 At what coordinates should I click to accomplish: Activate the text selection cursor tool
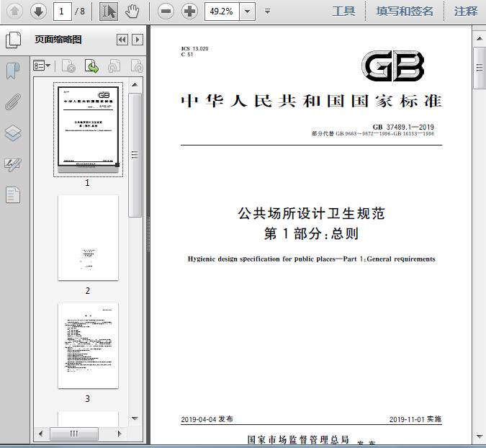[109, 12]
